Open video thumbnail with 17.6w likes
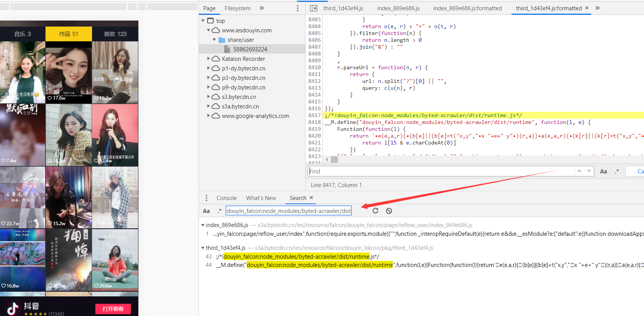Screen dimensions: 644x316 pyautogui.click(x=68, y=72)
